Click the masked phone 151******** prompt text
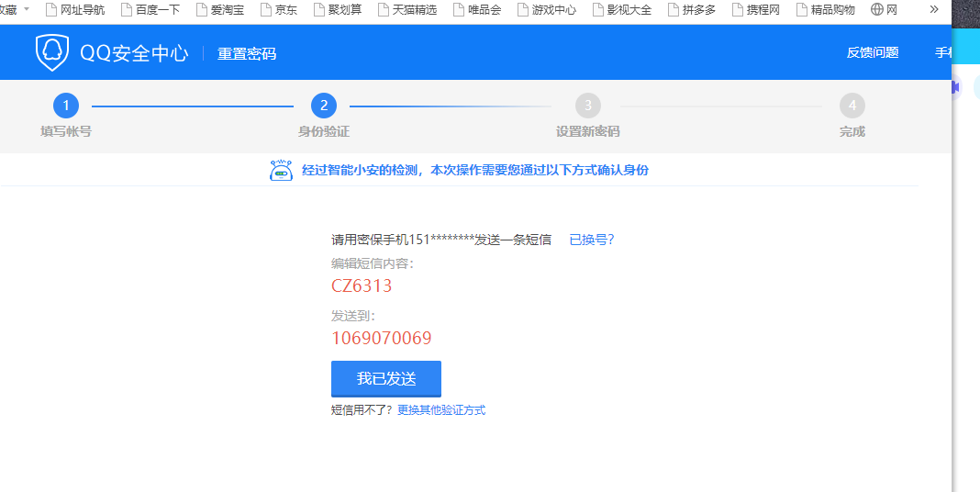Screen dimensions: 980x492 [x=441, y=240]
